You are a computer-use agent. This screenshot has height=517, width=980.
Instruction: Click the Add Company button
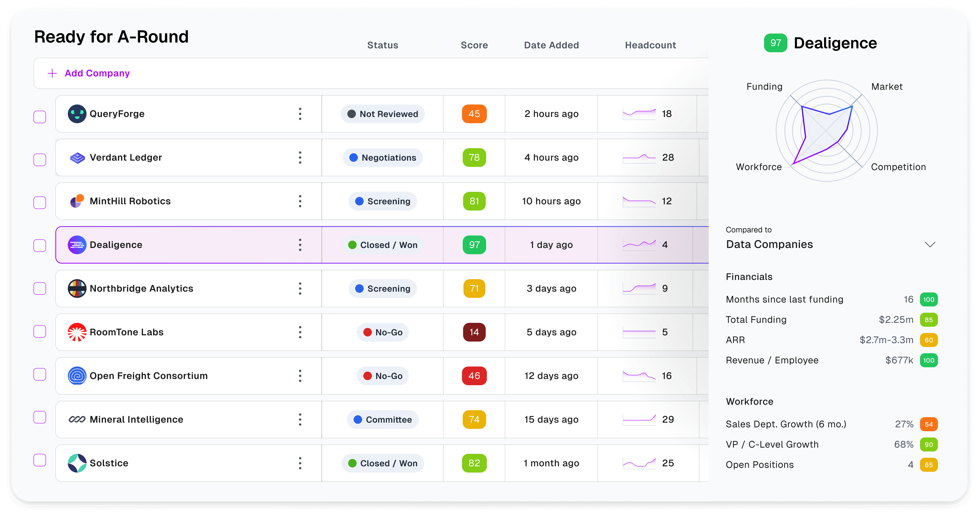88,73
